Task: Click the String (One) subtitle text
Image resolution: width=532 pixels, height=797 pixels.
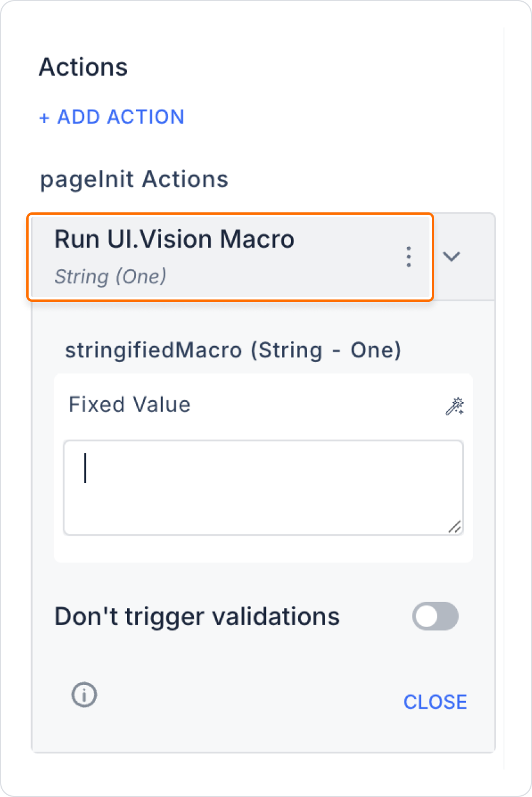Action: (x=110, y=277)
